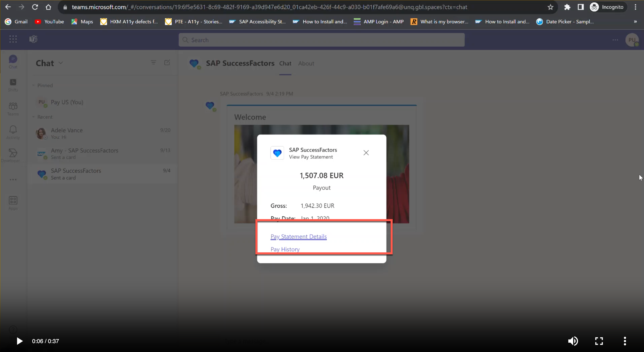Start a new chat using the compose icon
This screenshot has width=644, height=352.
pyautogui.click(x=167, y=63)
